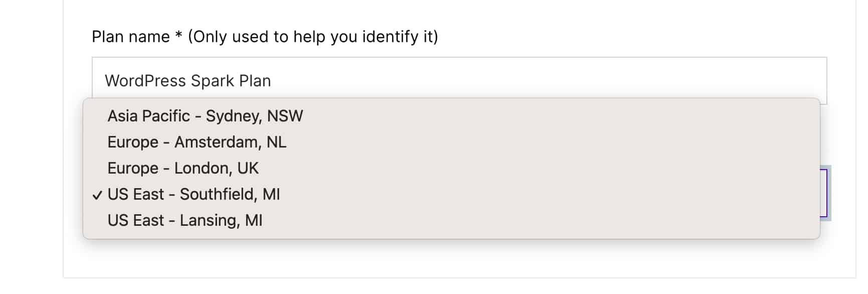Switch data center to Sydney, NSW

[205, 116]
